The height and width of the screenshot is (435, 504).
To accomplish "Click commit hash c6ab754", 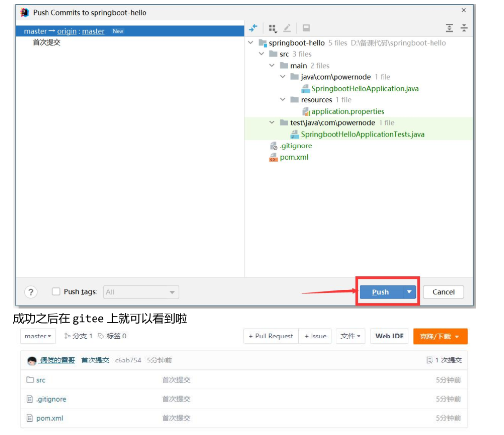I will (x=128, y=360).
